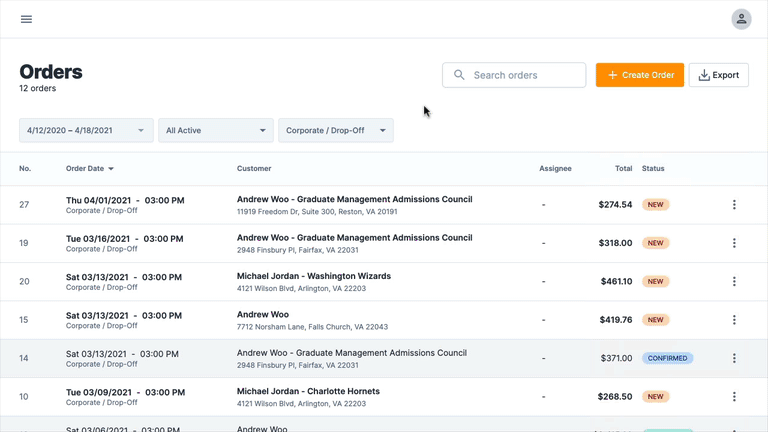768x432 pixels.
Task: Open the user account avatar menu
Action: coord(742,19)
